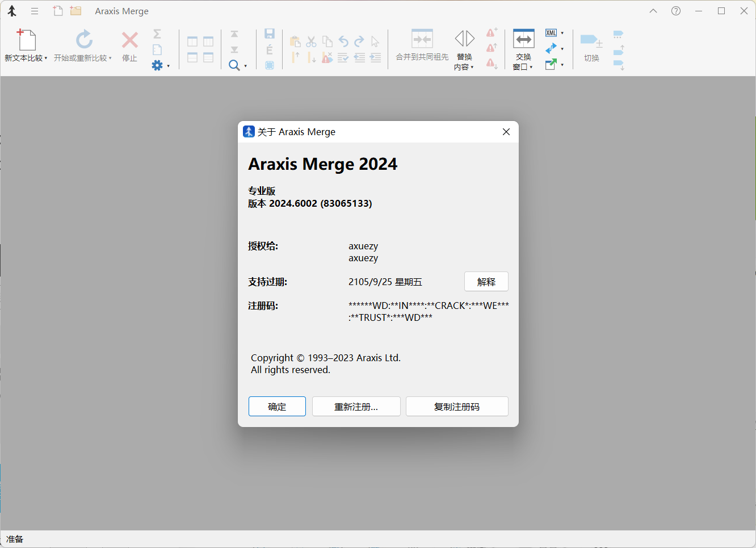Click the warning triangle with plus icon

[492, 33]
